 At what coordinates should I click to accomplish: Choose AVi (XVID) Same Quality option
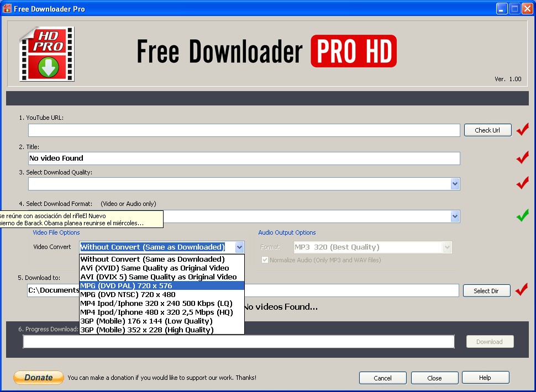pos(162,268)
